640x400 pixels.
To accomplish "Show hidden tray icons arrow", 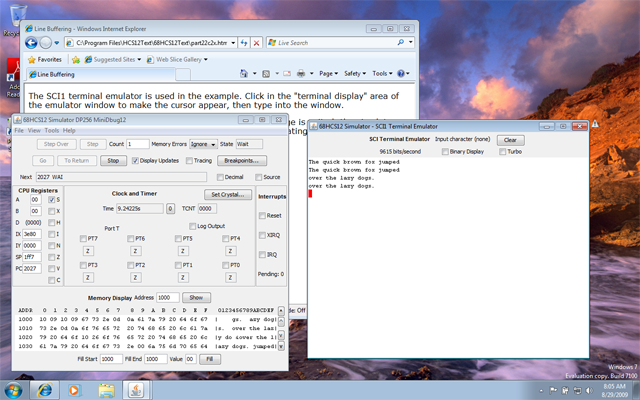I will 541,391.
